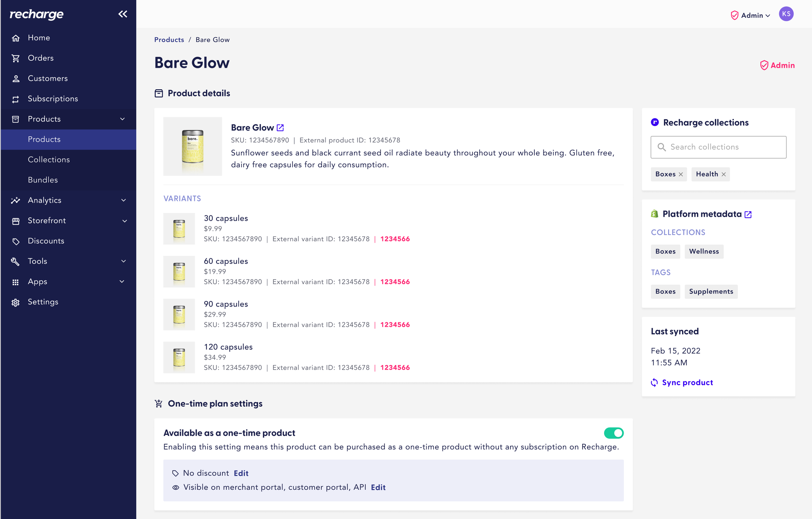Click the Discounts tag icon
Viewport: 812px width, 519px height.
pyautogui.click(x=16, y=241)
